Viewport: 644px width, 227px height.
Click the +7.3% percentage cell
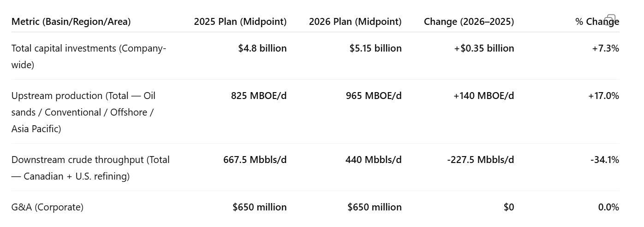[606, 48]
